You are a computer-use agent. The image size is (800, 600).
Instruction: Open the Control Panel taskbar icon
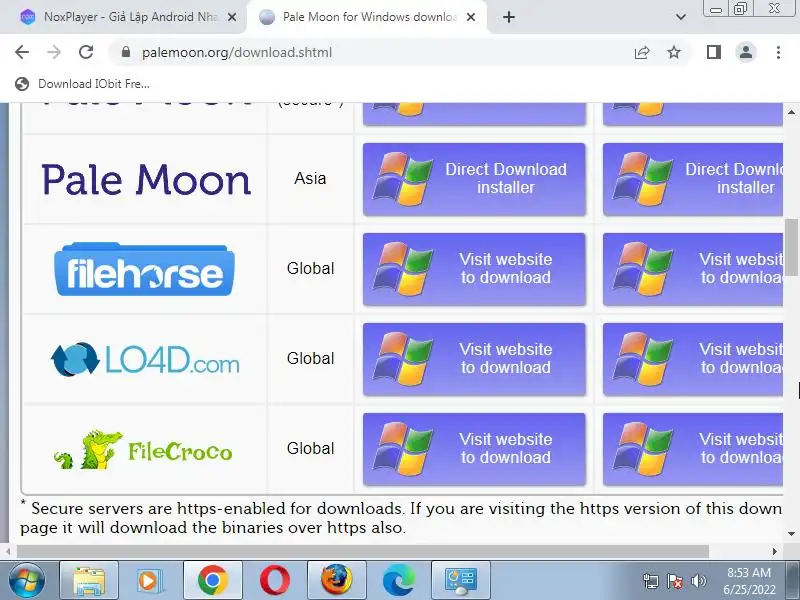click(x=461, y=580)
